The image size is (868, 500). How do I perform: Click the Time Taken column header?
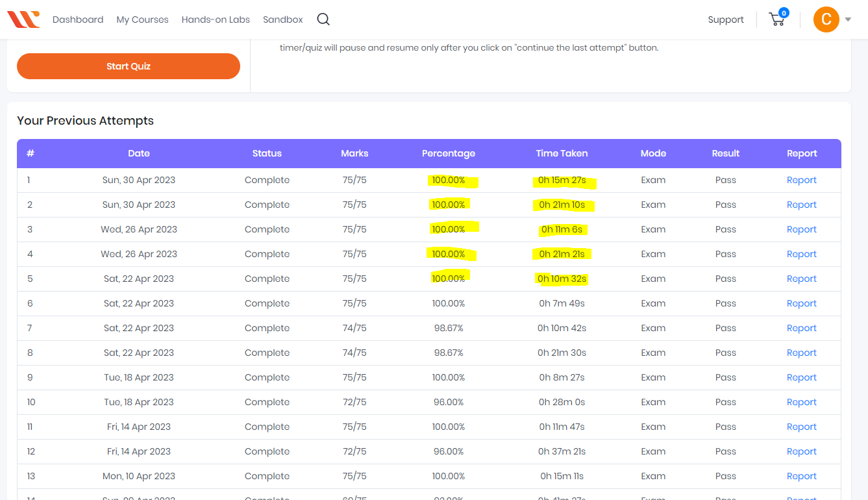(x=562, y=153)
